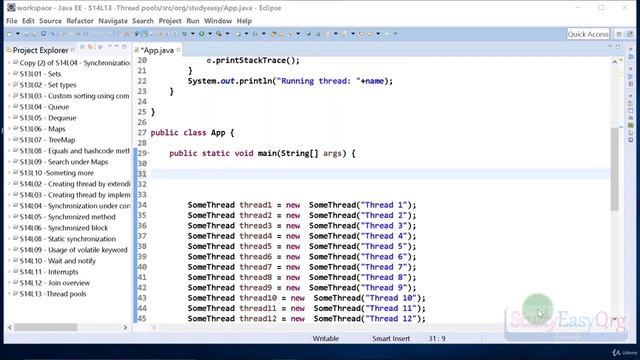Open the Refactor menu

[x=80, y=21]
